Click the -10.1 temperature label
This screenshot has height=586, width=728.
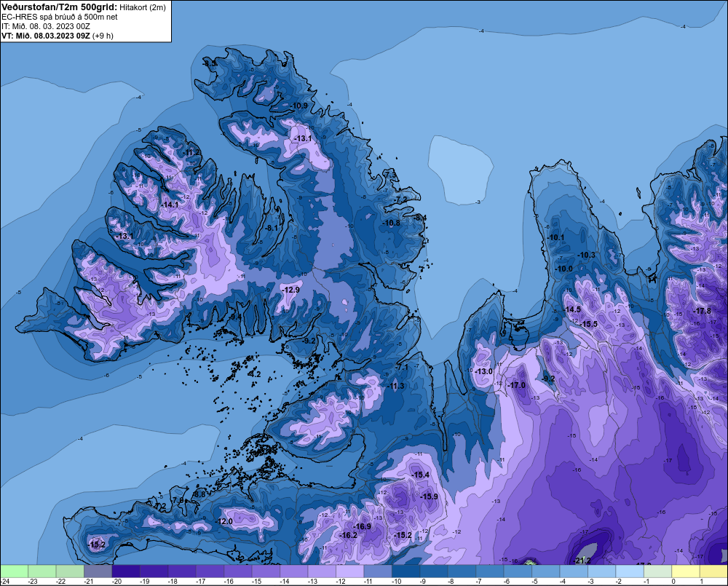(555, 238)
